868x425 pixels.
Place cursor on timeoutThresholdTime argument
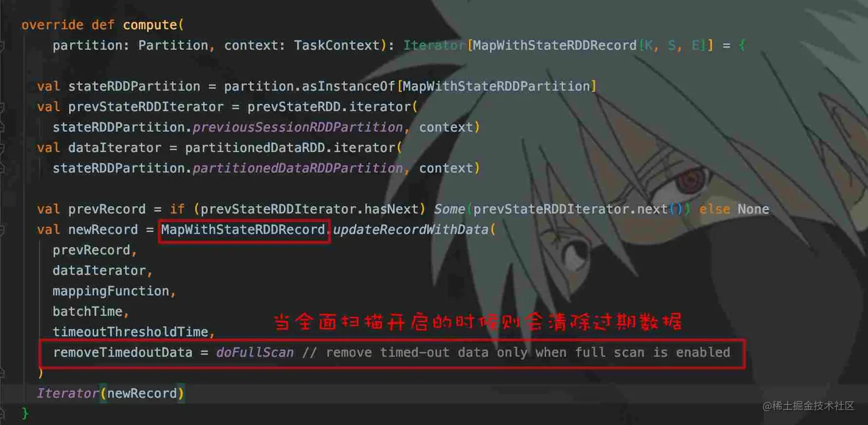click(x=131, y=332)
